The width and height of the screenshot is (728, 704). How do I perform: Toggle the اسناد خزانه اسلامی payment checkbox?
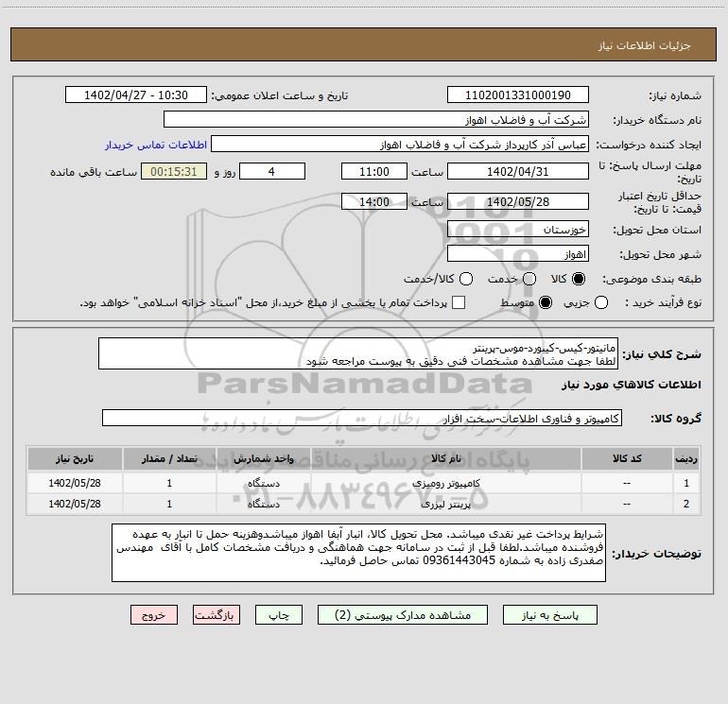click(x=459, y=302)
